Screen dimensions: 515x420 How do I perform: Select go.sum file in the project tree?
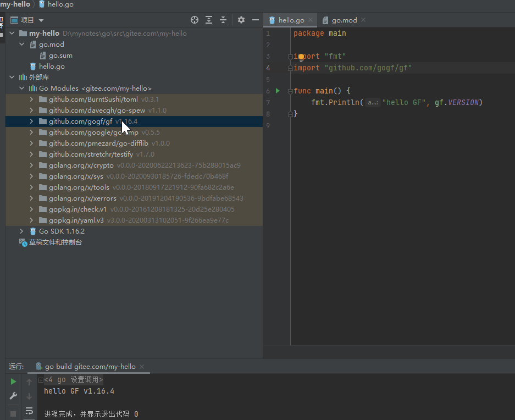[x=60, y=55]
